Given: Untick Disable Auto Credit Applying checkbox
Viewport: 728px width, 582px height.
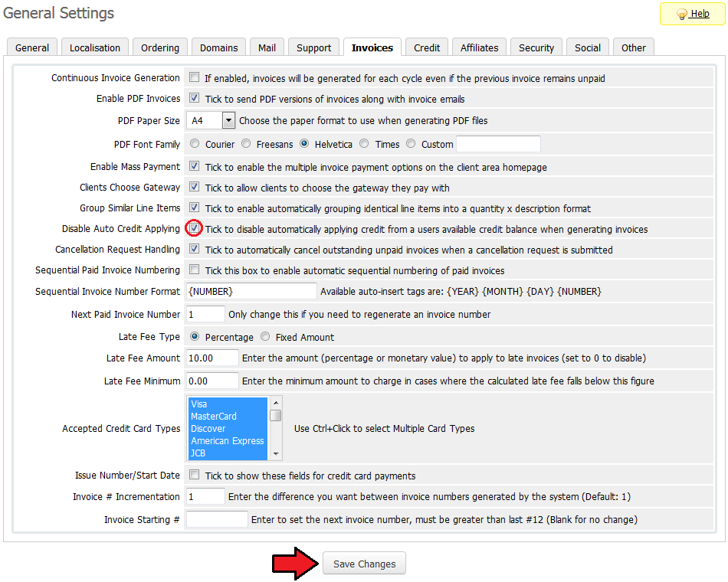Looking at the screenshot, I should [194, 228].
